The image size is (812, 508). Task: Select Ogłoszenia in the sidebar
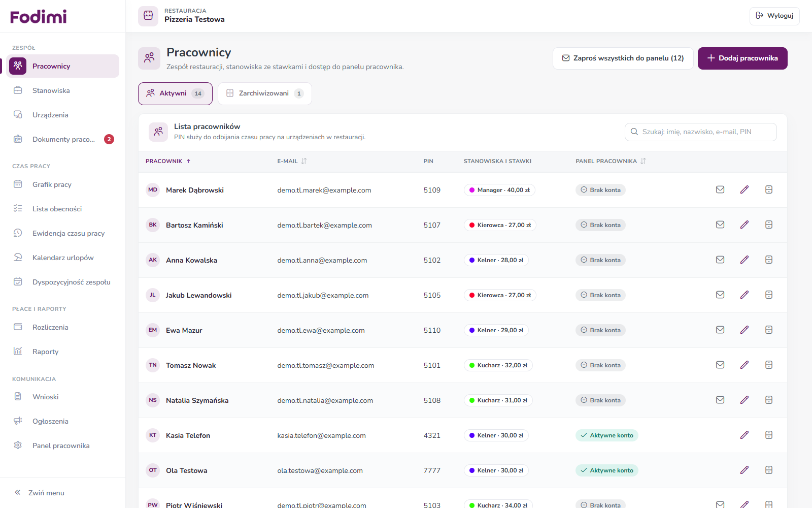[63, 421]
